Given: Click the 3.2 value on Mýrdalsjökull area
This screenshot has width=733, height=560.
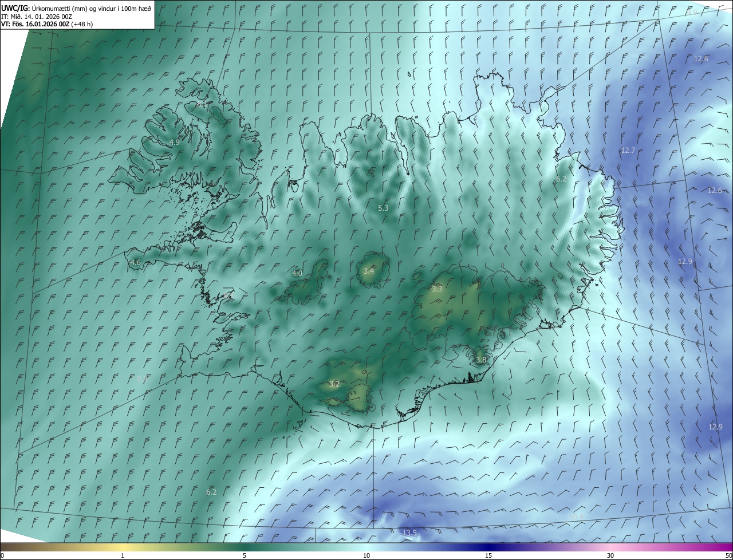Looking at the screenshot, I should tap(334, 384).
